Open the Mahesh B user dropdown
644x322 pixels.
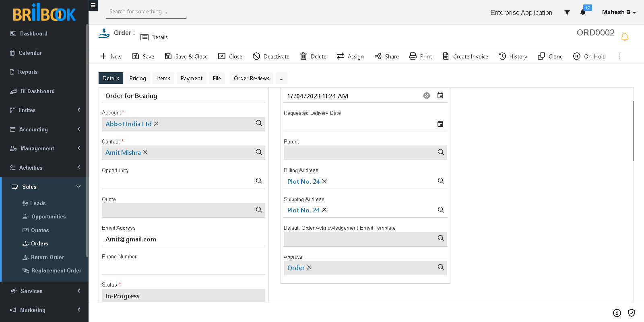click(x=619, y=12)
